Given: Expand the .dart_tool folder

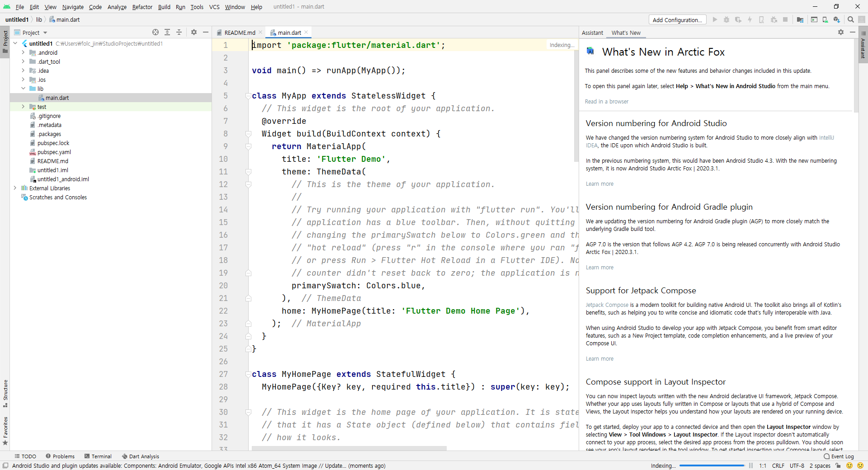Looking at the screenshot, I should [x=23, y=61].
